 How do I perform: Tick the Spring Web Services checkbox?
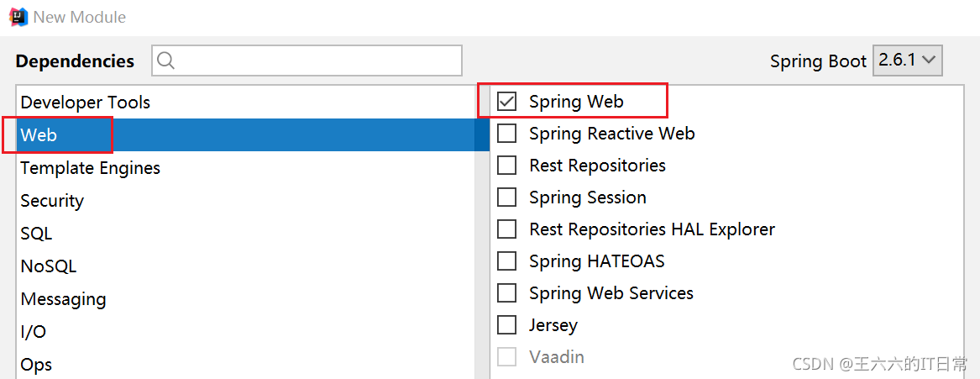click(506, 292)
